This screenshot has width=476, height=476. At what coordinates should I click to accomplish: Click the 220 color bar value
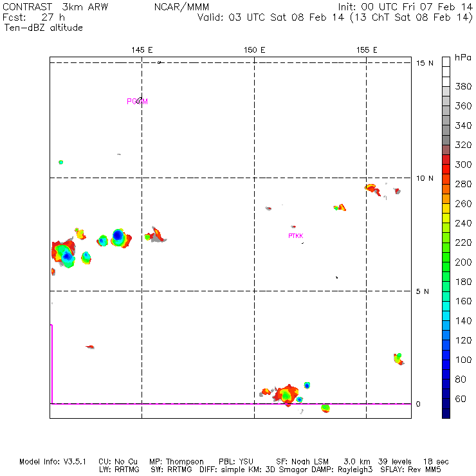pos(463,243)
